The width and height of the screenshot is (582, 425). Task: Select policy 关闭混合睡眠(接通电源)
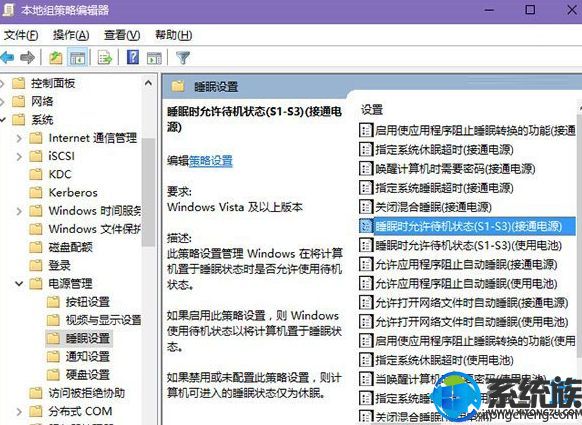click(x=433, y=207)
